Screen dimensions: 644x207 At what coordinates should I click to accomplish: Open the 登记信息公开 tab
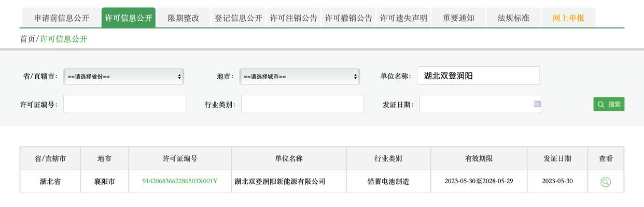coord(239,18)
